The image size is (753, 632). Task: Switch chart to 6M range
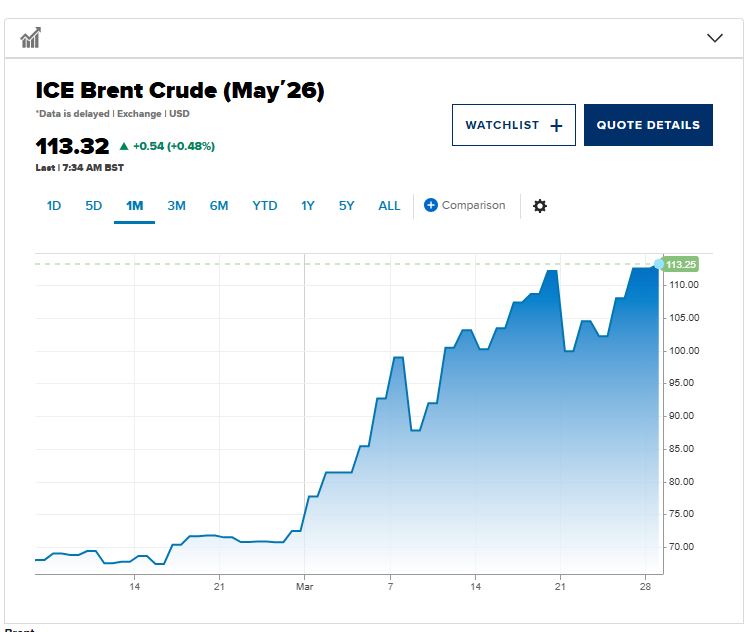tap(219, 206)
